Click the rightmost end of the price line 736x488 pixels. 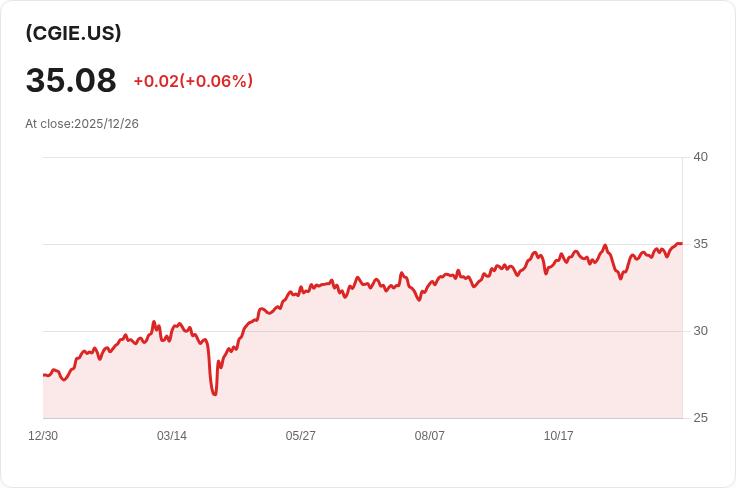pyautogui.click(x=681, y=243)
